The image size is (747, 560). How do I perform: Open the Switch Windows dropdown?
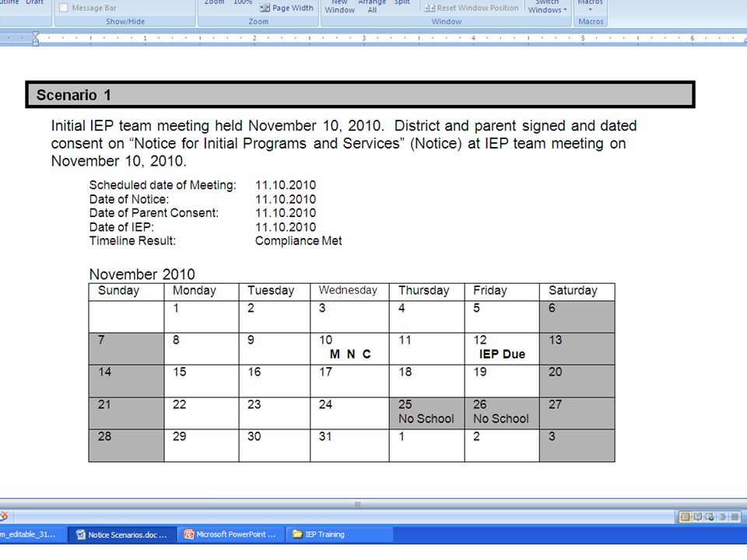[547, 6]
